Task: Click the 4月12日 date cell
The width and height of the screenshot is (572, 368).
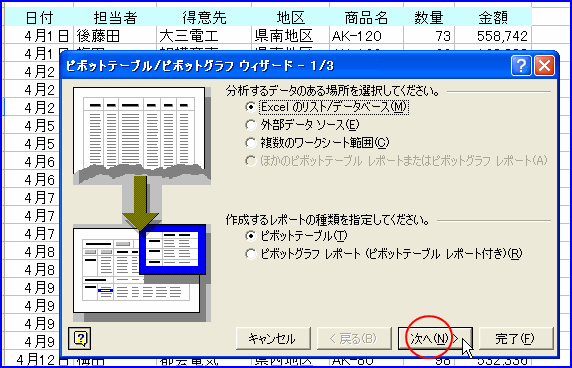Action: (39, 361)
